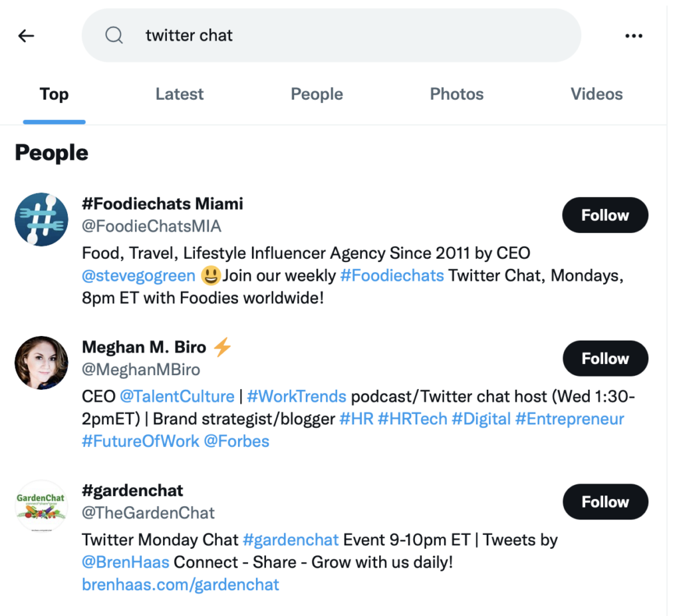Click the #Foodiechats hashtag link
Screen dimensions: 681x616
click(x=392, y=275)
